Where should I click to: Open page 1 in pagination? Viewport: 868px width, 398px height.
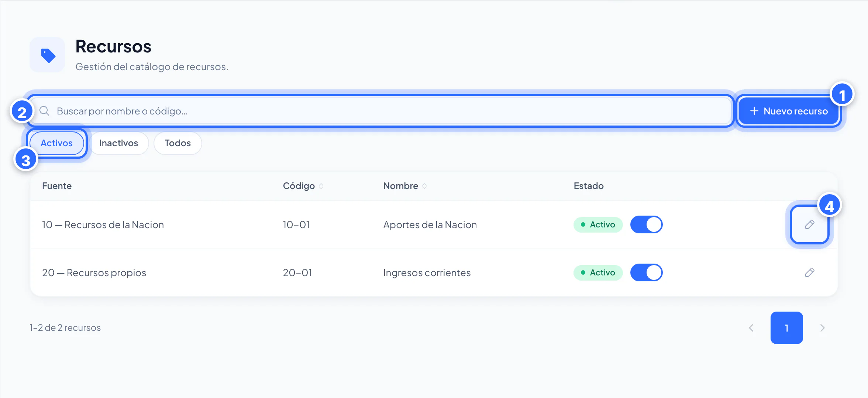pyautogui.click(x=787, y=328)
